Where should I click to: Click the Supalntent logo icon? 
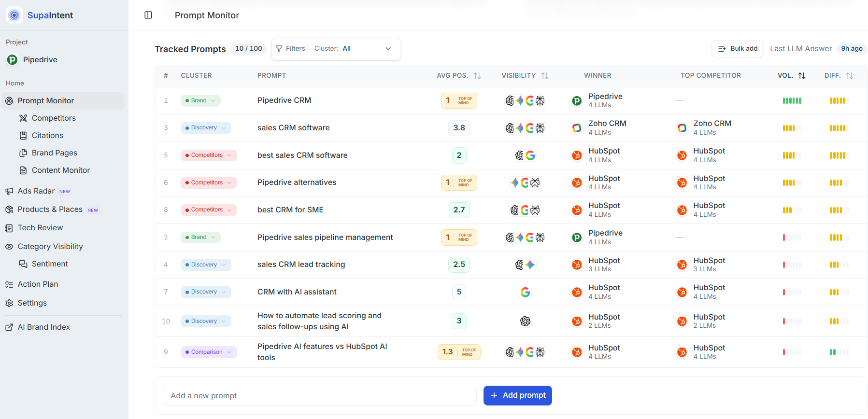pos(14,15)
